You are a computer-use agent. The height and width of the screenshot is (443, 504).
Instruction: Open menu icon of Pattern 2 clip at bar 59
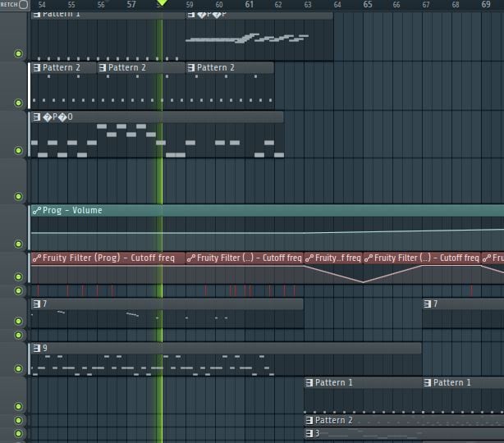point(191,67)
